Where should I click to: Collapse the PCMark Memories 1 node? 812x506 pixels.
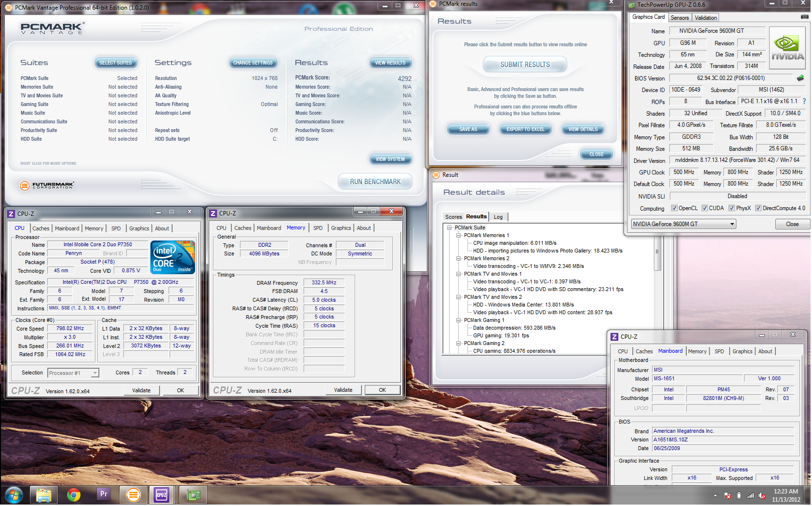pos(459,236)
